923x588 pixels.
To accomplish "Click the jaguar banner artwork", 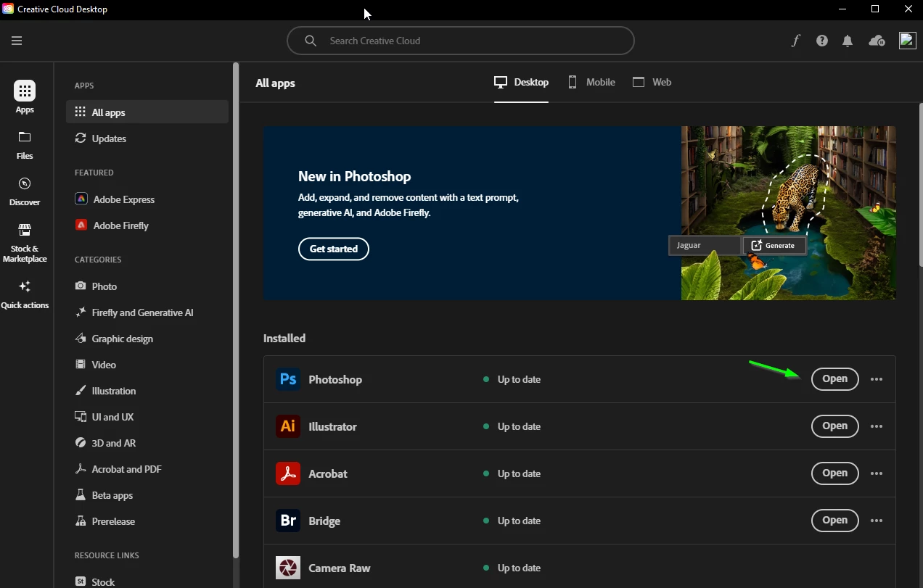I will [789, 213].
